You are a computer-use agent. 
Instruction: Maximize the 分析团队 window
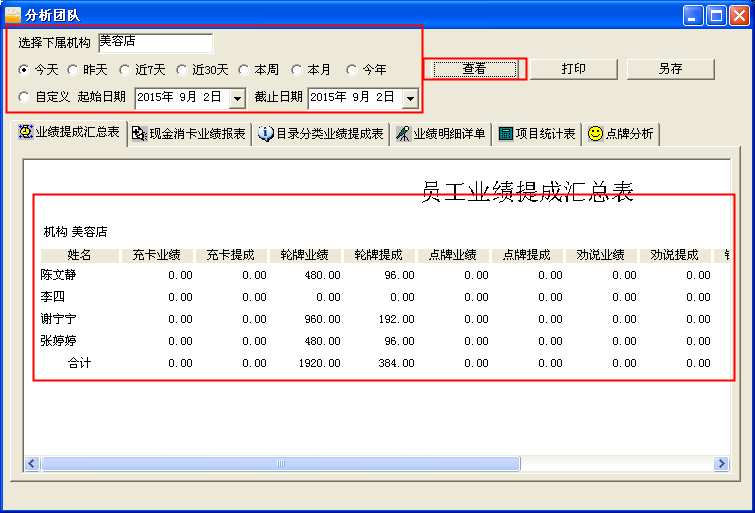pyautogui.click(x=716, y=15)
